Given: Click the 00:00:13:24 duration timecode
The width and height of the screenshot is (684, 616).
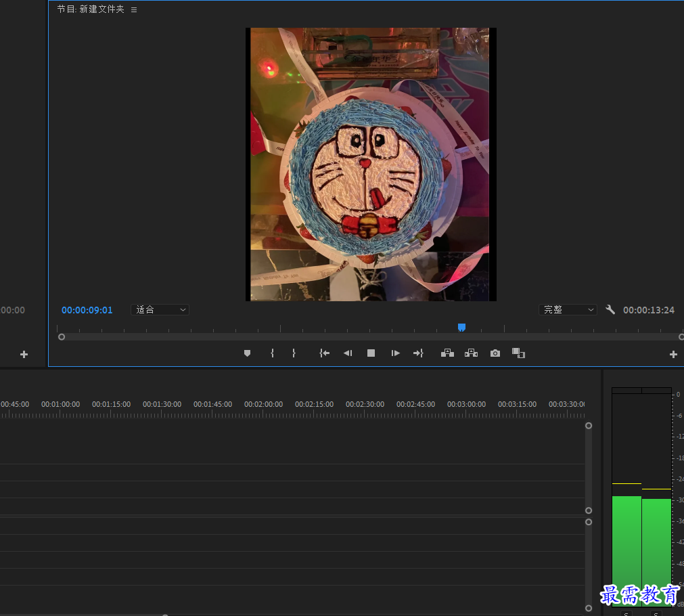Looking at the screenshot, I should click(x=649, y=310).
